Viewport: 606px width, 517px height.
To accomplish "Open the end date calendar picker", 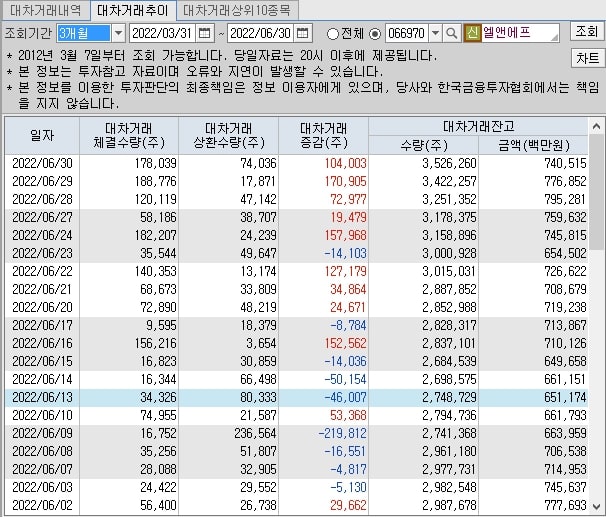I will pyautogui.click(x=303, y=33).
